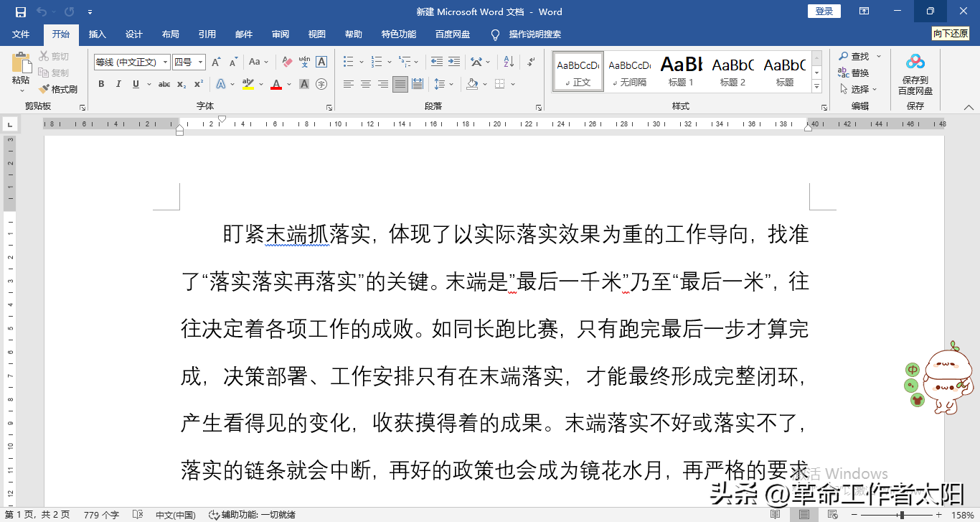The height and width of the screenshot is (522, 980).
Task: Switch to the 设计 (Design) tab
Action: pyautogui.click(x=134, y=34)
